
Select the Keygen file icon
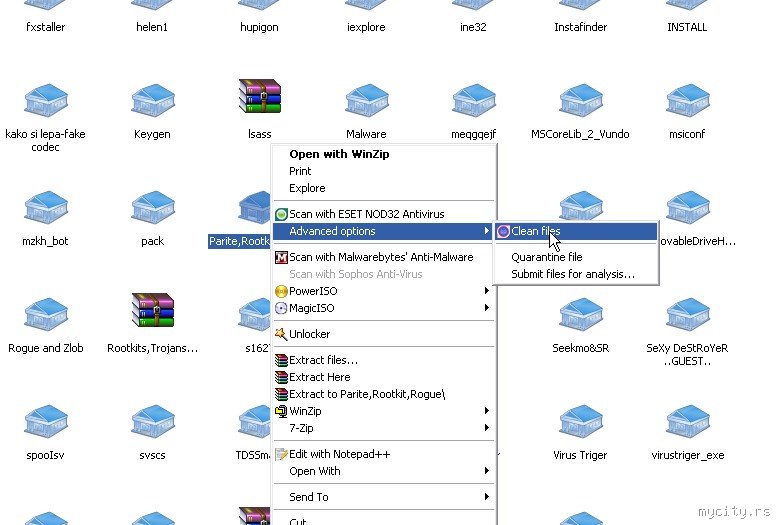point(153,100)
